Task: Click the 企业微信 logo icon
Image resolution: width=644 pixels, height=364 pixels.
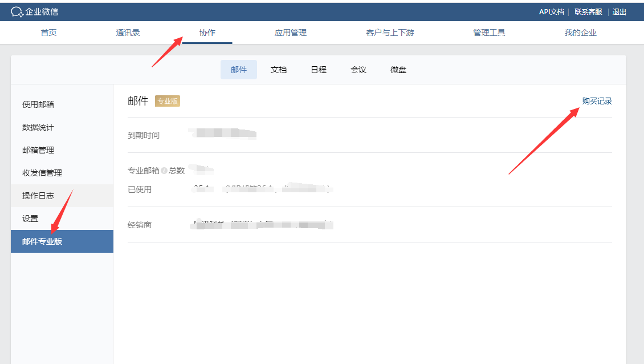Action: 17,12
